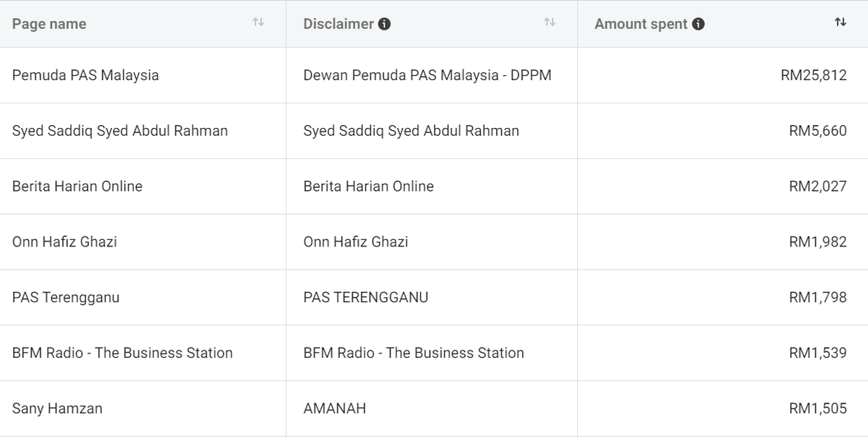Select Berita Harian Online page name

[x=77, y=186]
